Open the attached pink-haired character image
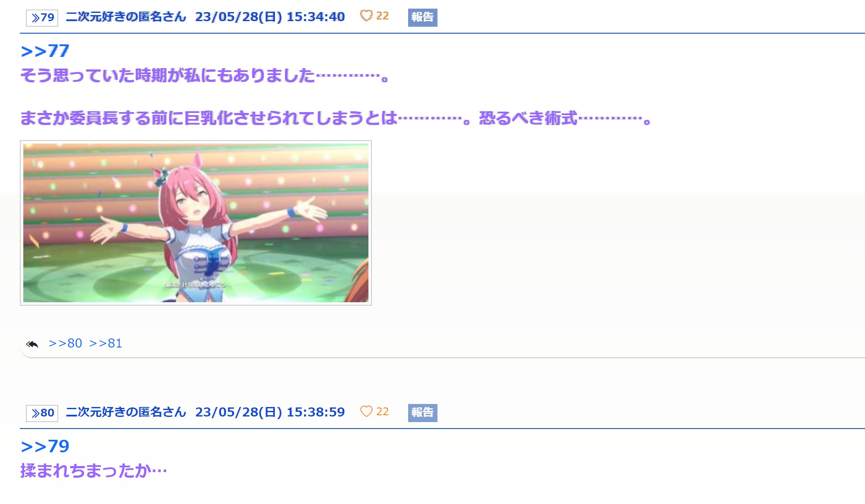 point(196,223)
